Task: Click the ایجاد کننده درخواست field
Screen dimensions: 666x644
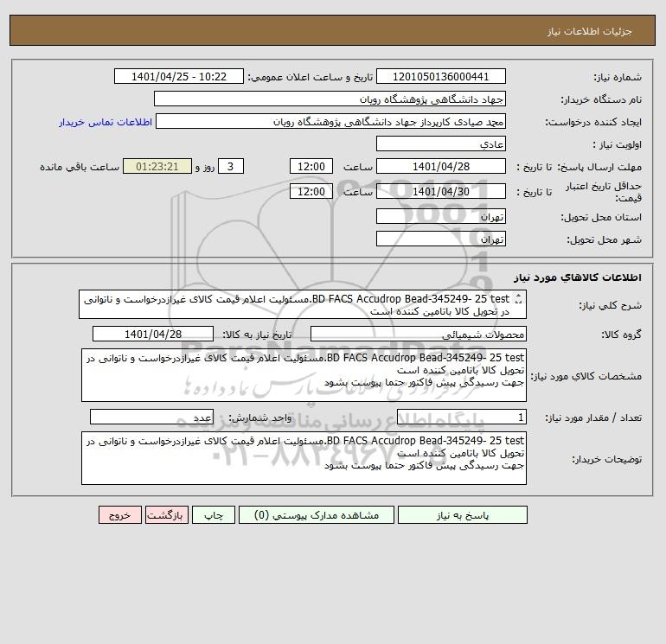Action: [330, 122]
